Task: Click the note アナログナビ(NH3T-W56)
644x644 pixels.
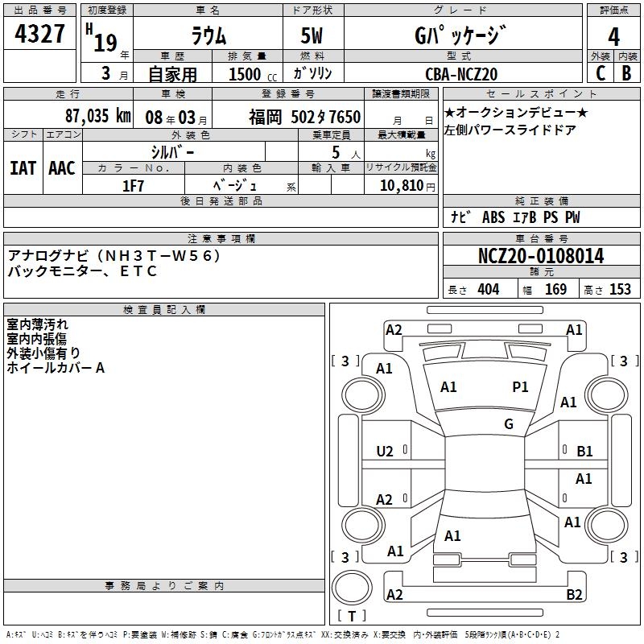Action: click(114, 255)
